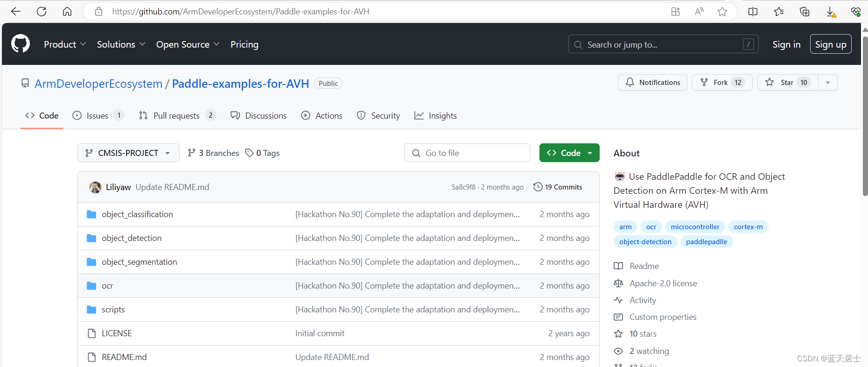Open the object_classification folder
The image size is (868, 367).
point(137,214)
